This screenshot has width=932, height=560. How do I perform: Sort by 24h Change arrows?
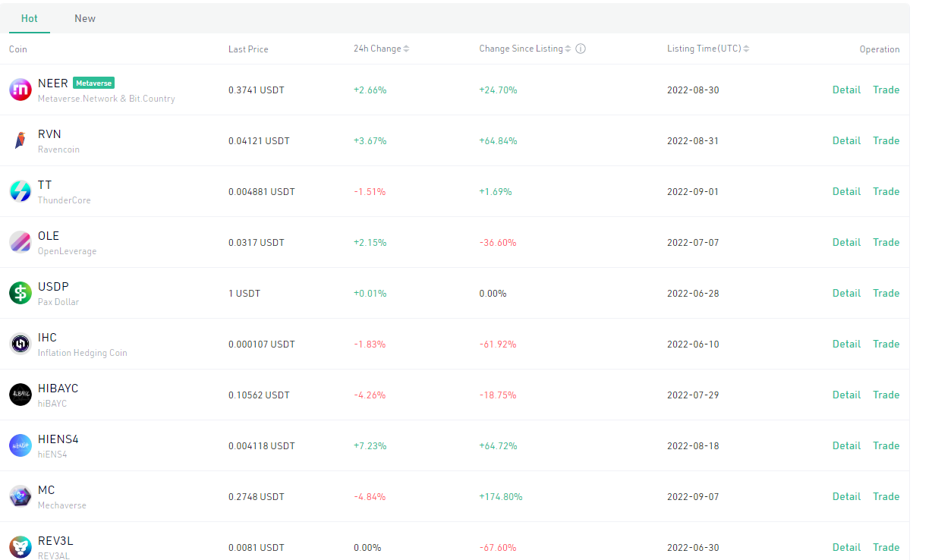tap(406, 49)
